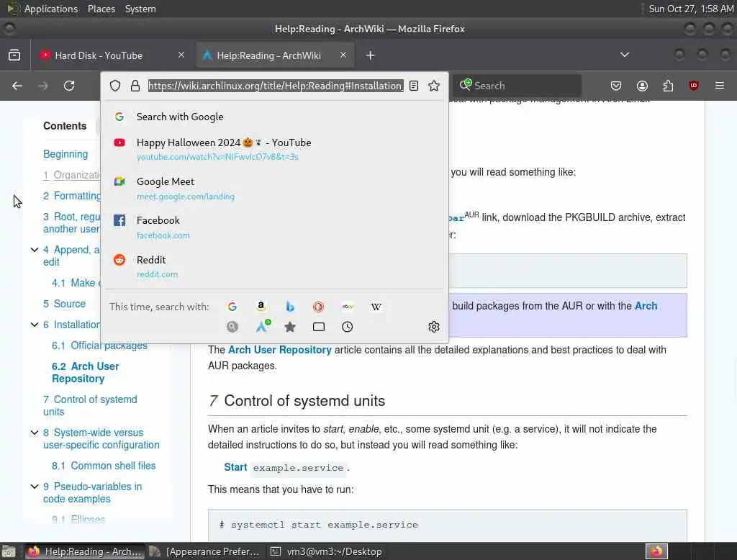
Task: Select the Google Meet suggestion
Action: pyautogui.click(x=274, y=188)
